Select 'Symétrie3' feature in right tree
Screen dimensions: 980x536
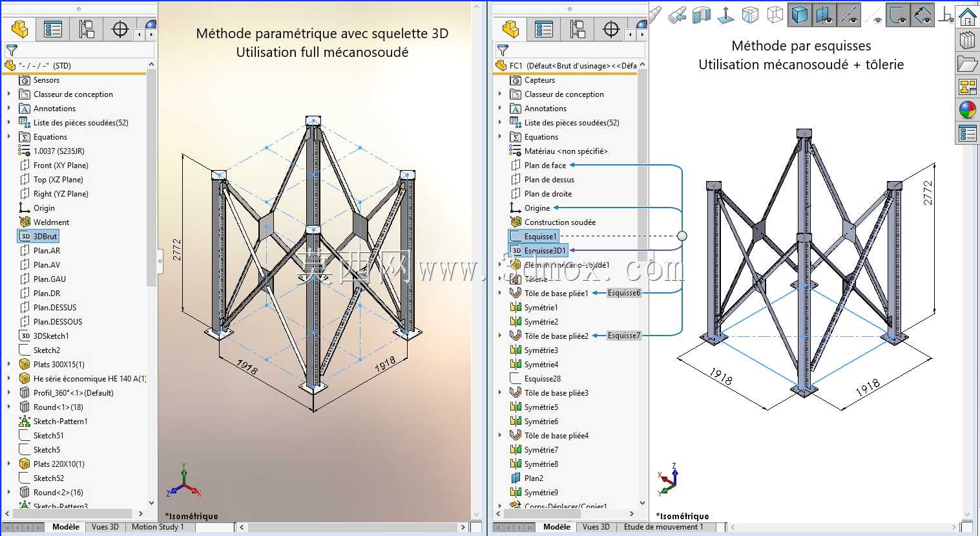534,350
